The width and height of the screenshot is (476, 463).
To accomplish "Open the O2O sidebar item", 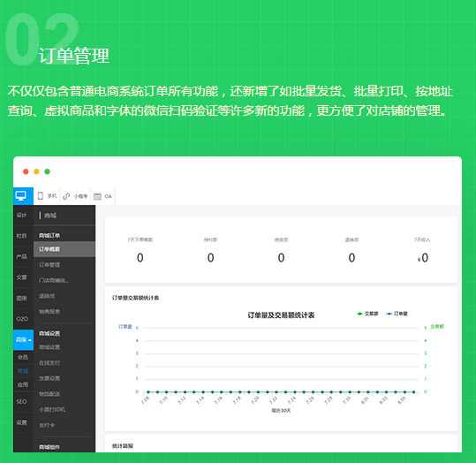I will 22,319.
